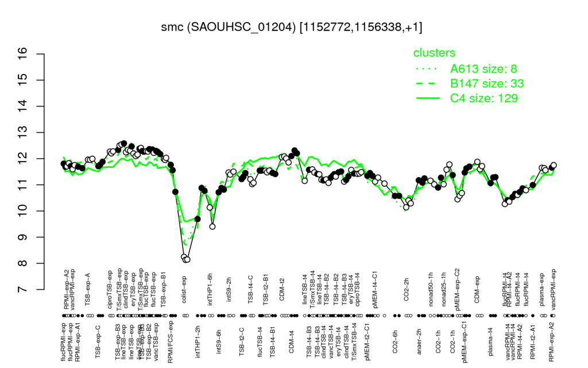Click the CO2-2h x-axis label
Screen dimensions: 588x368
406,290
